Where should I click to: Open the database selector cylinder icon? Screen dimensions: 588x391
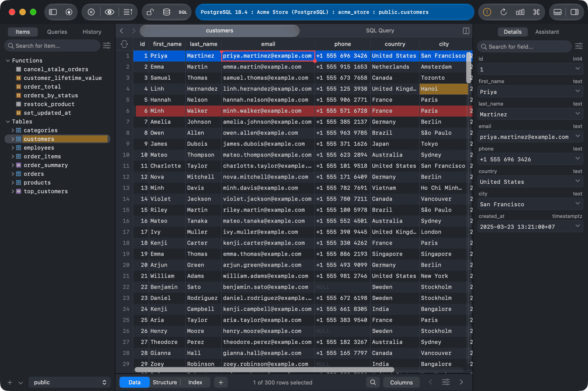pyautogui.click(x=166, y=12)
